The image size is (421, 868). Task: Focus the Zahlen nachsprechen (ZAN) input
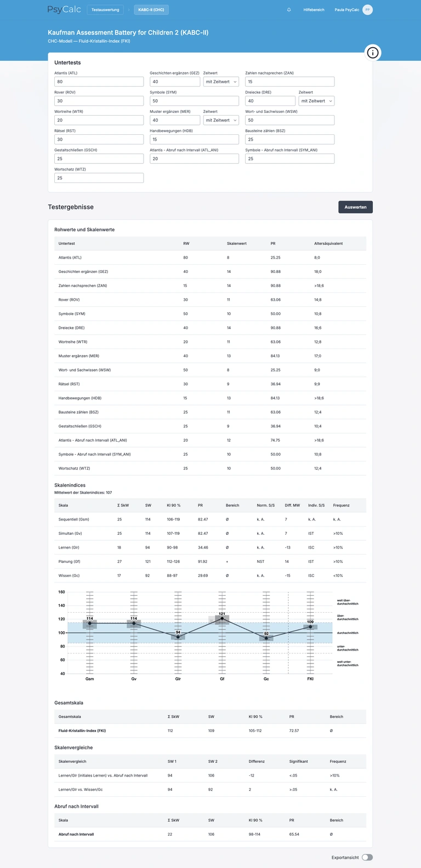pyautogui.click(x=289, y=82)
